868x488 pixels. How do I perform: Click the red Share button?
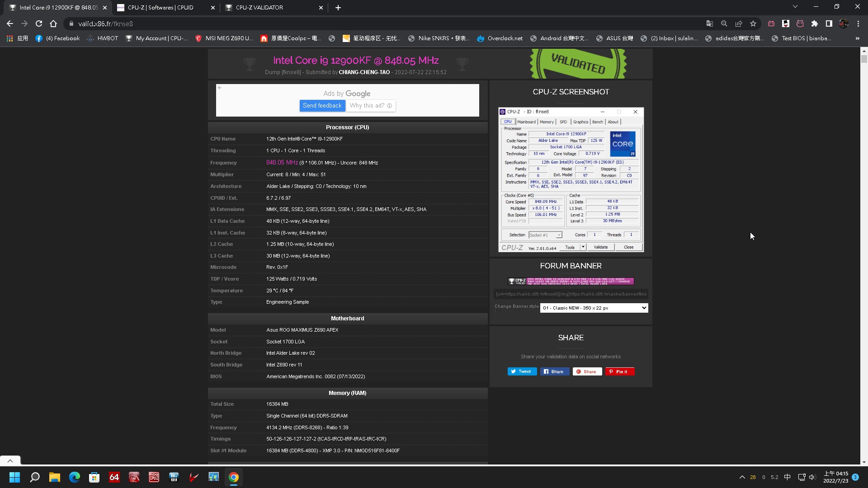pyautogui.click(x=587, y=371)
